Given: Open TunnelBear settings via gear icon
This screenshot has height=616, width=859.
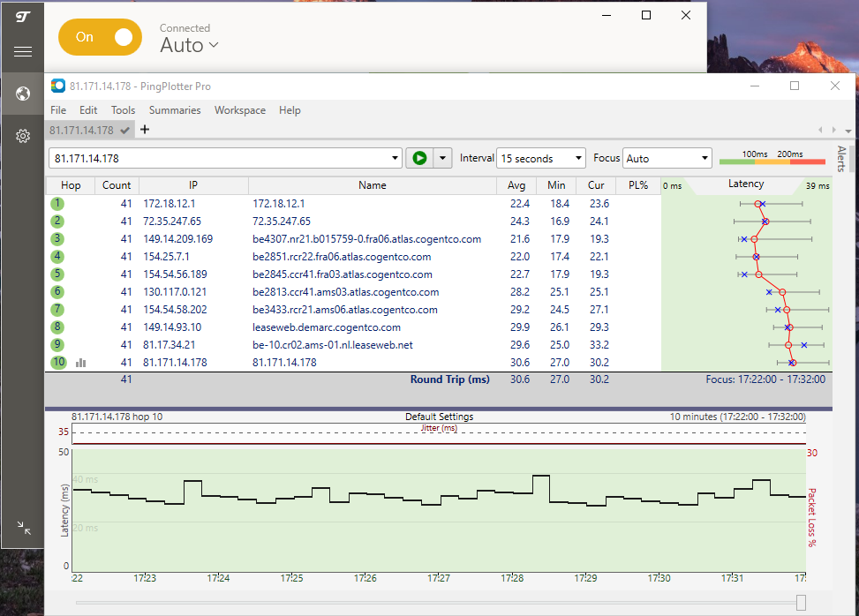Looking at the screenshot, I should 22,136.
